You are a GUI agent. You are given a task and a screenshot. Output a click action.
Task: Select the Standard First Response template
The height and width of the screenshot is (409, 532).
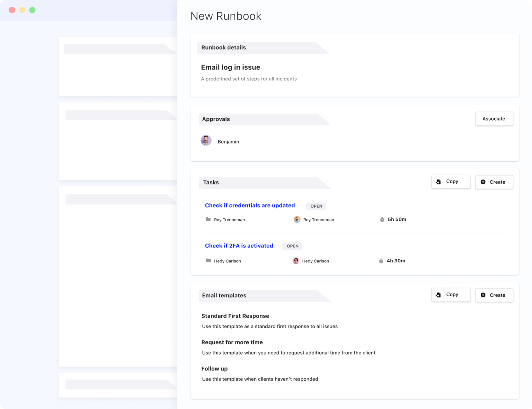pyautogui.click(x=235, y=316)
